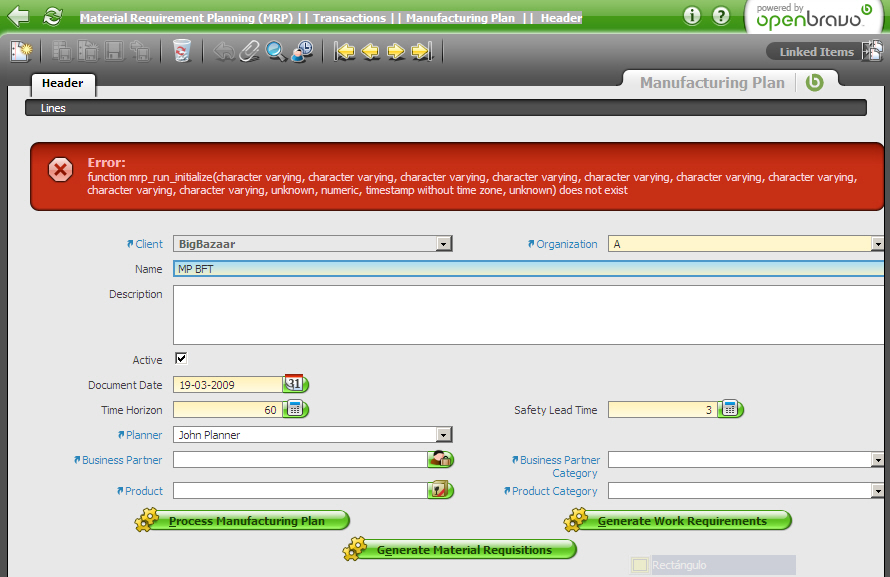Go to last record arrow icon
The width and height of the screenshot is (890, 577).
[x=421, y=51]
